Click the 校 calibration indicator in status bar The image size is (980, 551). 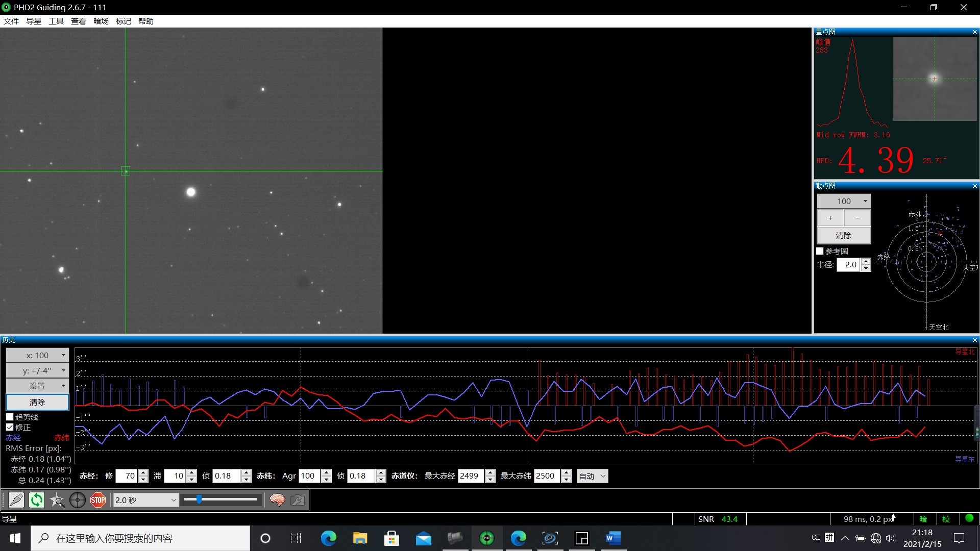[x=946, y=519]
